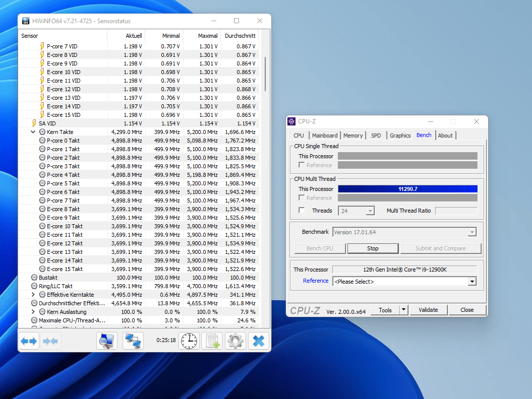Click the icon beside Maximale CPU-/Thread-A...
532x399 pixels.
tap(34, 320)
